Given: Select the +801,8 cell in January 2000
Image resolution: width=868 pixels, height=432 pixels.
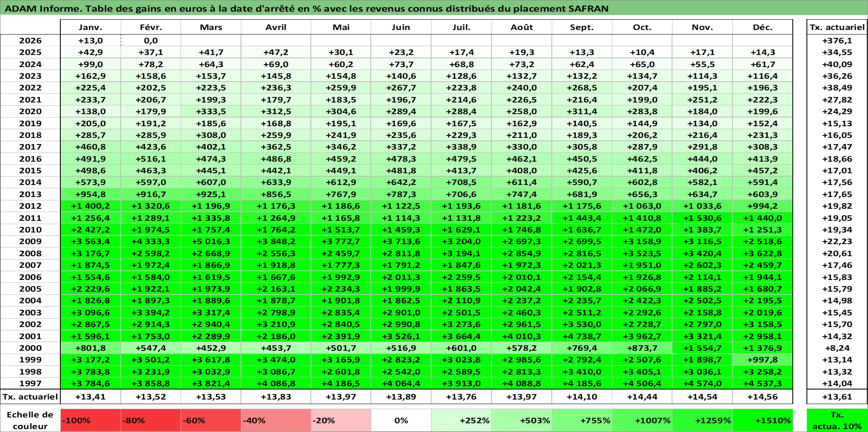Looking at the screenshot, I should coord(91,348).
